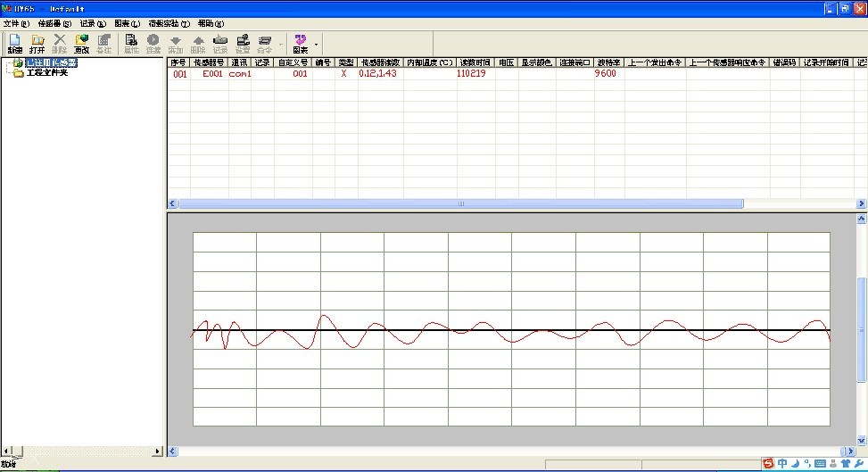Click the 电压 column header

pos(507,62)
